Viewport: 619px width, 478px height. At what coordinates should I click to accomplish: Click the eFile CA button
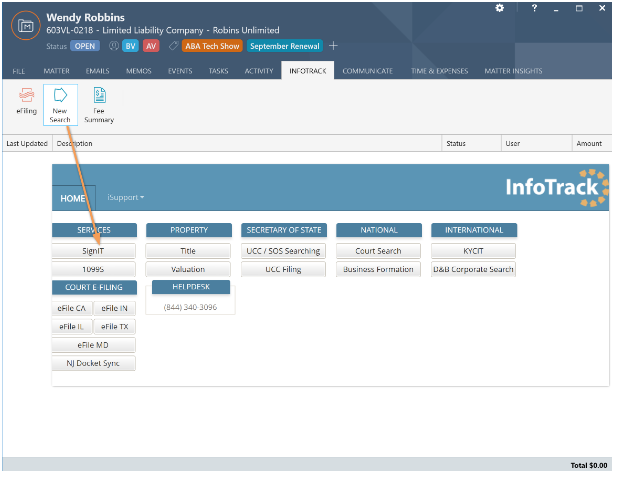72,308
